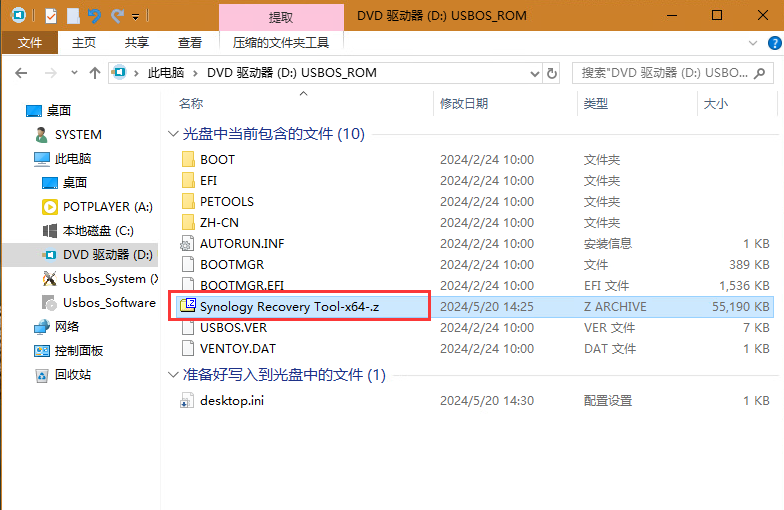Select the AUTORUN.INF file icon

click(187, 244)
